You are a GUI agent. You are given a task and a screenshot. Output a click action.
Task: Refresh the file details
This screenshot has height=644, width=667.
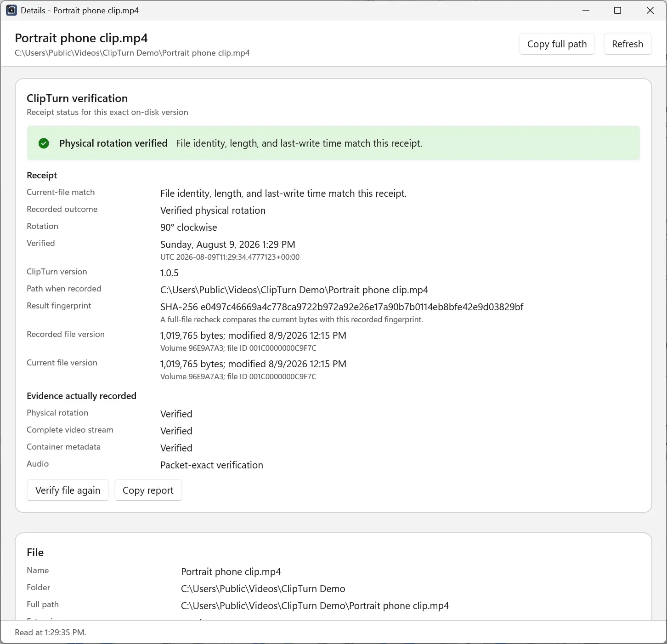coord(627,44)
